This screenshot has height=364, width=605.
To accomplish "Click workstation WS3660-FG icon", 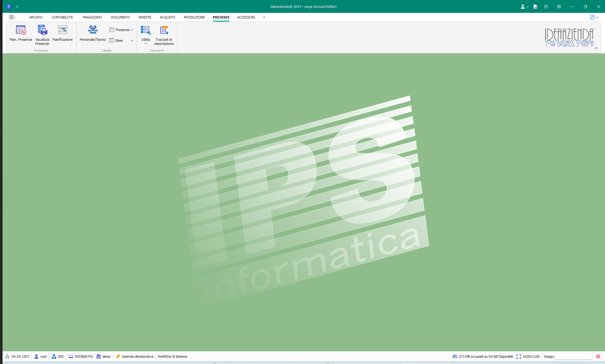I will [71, 356].
